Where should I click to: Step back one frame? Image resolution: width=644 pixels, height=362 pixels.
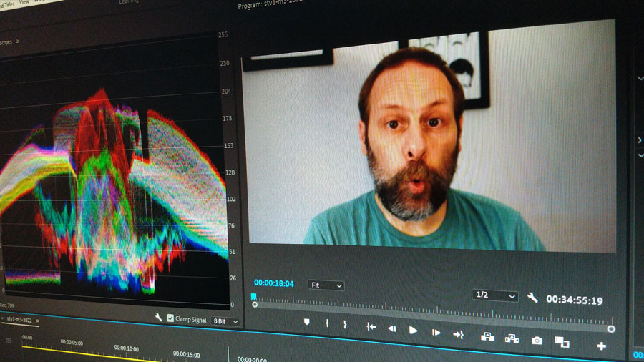click(392, 328)
